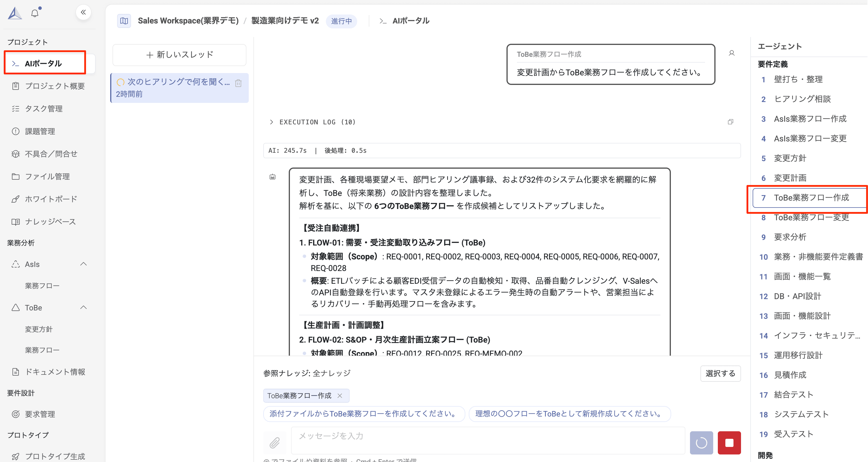
Task: Choose suggestion 添付ファイルからToBe業務フローを作成
Action: 364,414
